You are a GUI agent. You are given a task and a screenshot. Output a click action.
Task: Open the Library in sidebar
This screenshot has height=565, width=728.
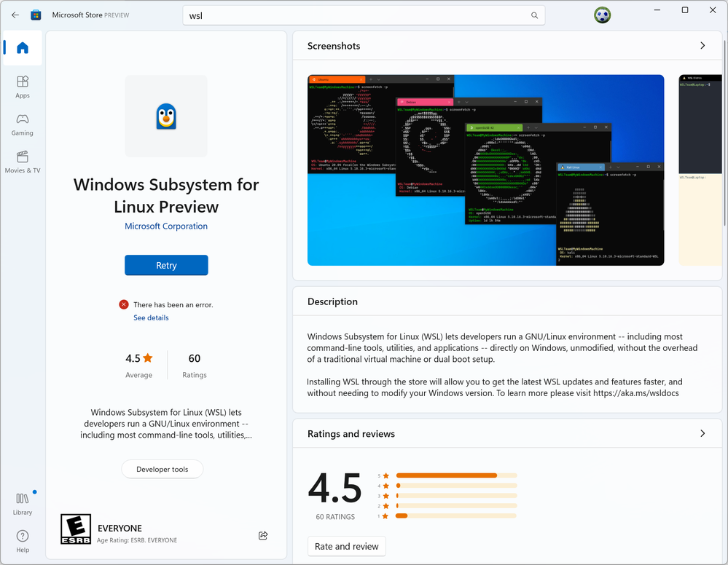click(x=23, y=505)
